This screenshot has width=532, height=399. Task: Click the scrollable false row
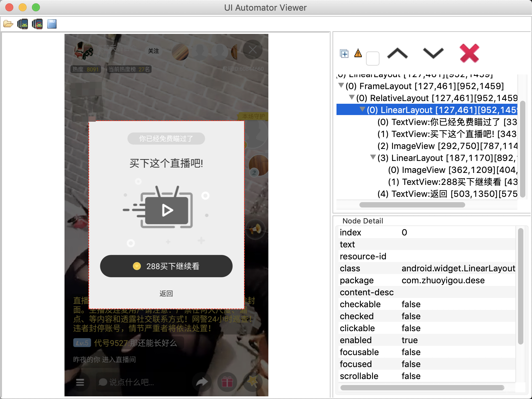427,376
